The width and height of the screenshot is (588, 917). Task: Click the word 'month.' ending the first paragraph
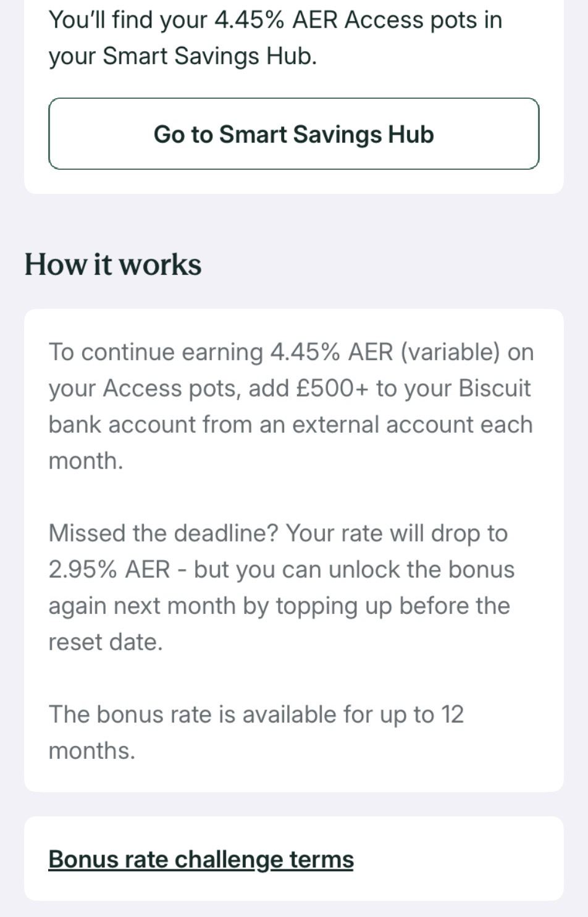[86, 461]
